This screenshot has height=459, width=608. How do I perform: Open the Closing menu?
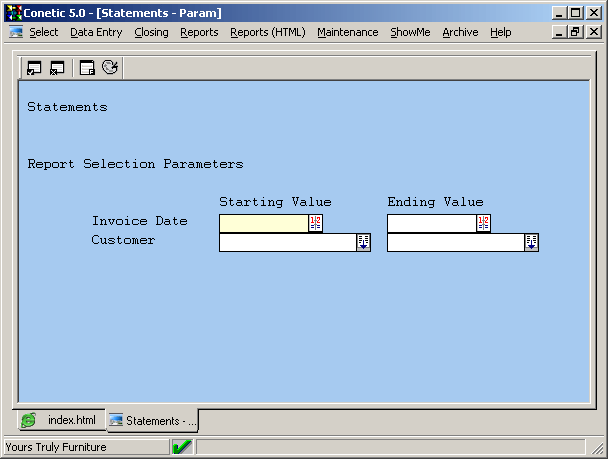151,32
